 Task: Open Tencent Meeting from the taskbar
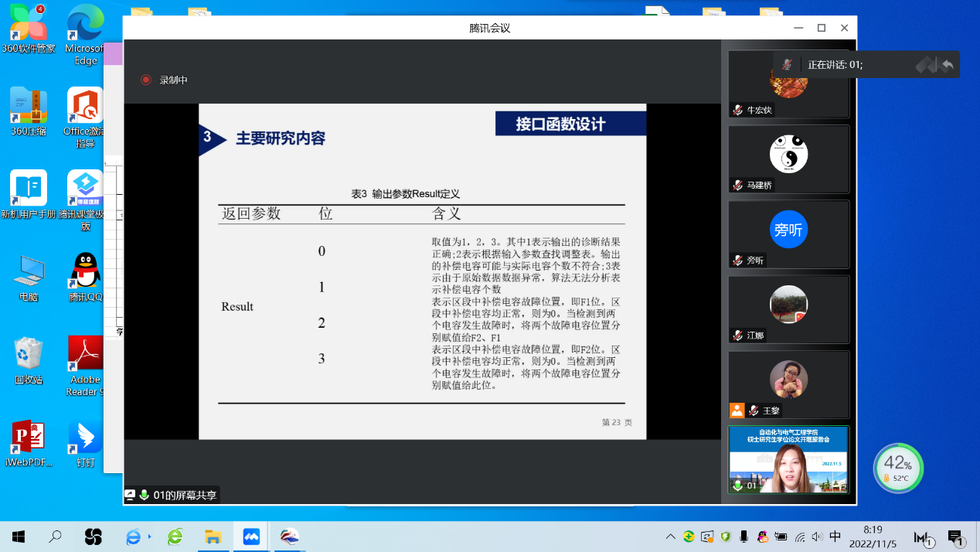point(251,537)
